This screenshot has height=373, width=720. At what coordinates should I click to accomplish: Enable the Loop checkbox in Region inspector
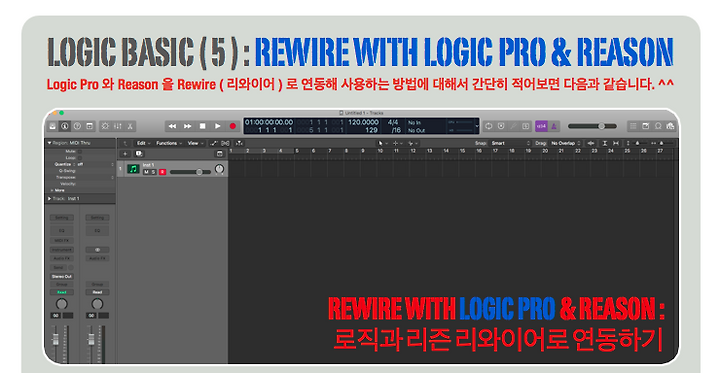click(x=79, y=158)
